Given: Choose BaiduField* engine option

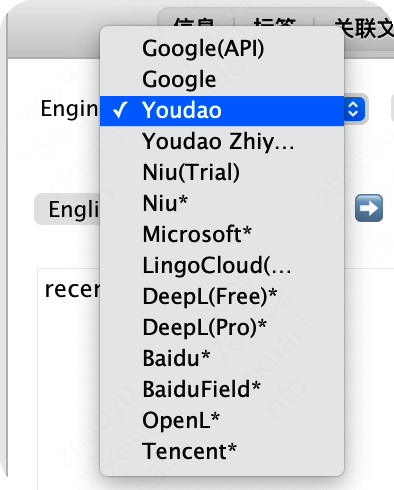Looking at the screenshot, I should (222, 389).
